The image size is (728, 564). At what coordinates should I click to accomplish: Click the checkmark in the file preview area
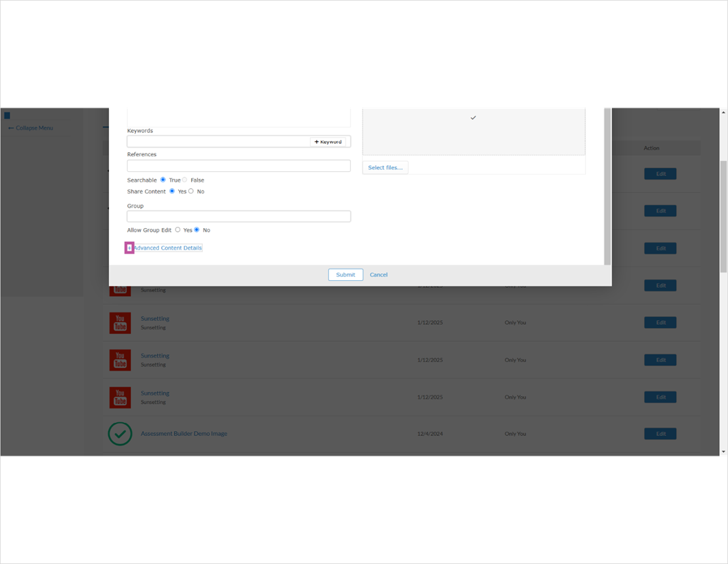[x=472, y=117]
